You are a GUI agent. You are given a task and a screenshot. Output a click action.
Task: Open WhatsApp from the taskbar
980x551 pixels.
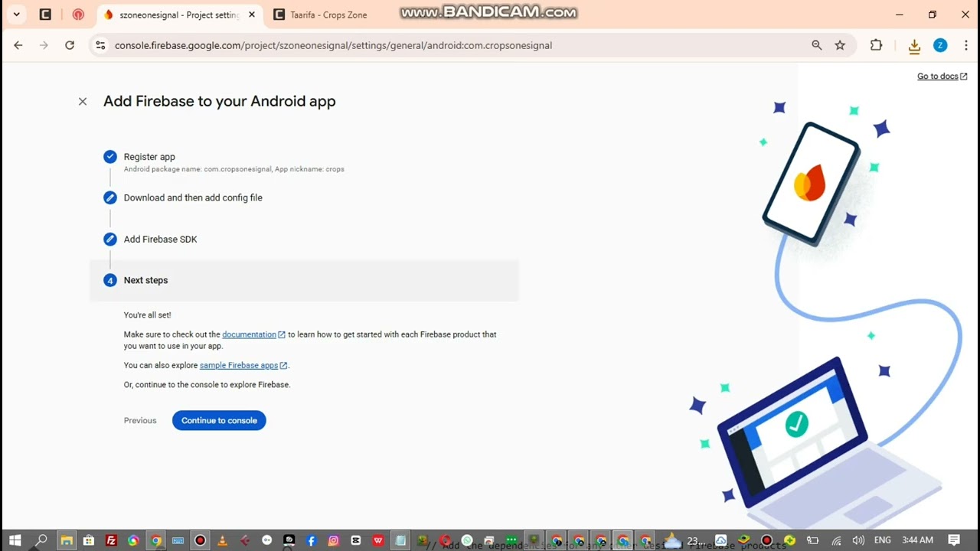[x=467, y=540]
